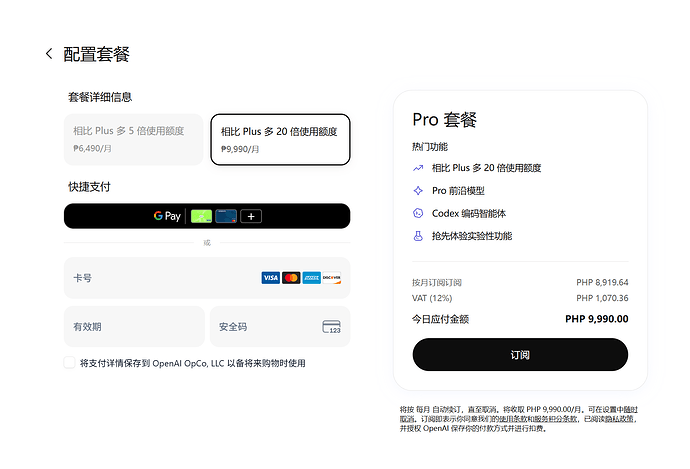Click the CVC 123 card hint icon
690x469 pixels.
pyautogui.click(x=331, y=326)
